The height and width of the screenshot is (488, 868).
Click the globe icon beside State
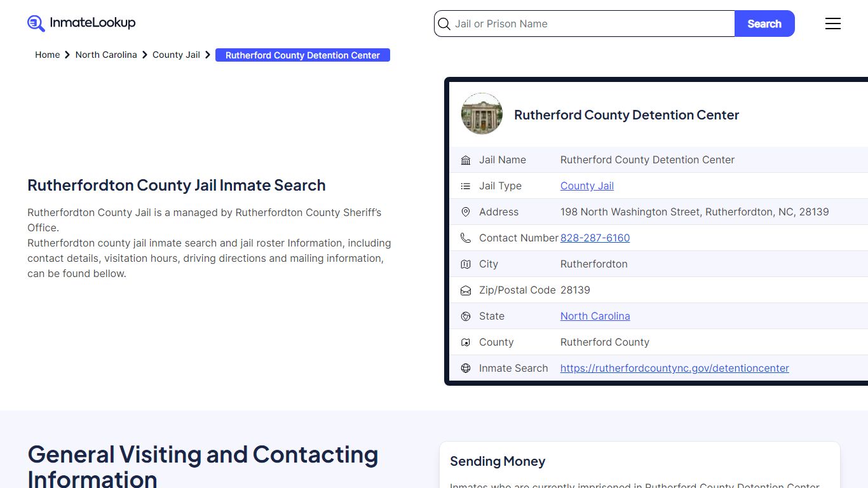(x=466, y=316)
